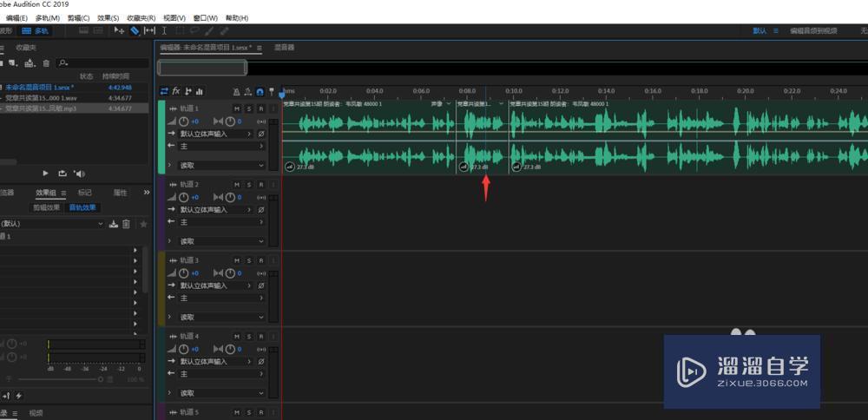Select the Slip tool icon
This screenshot has height=420, width=868.
(x=149, y=31)
